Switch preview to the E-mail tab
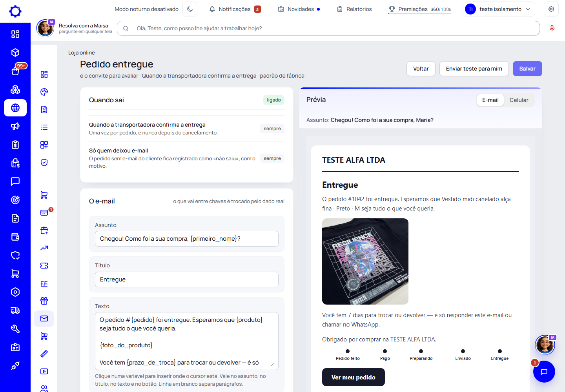 [490, 100]
